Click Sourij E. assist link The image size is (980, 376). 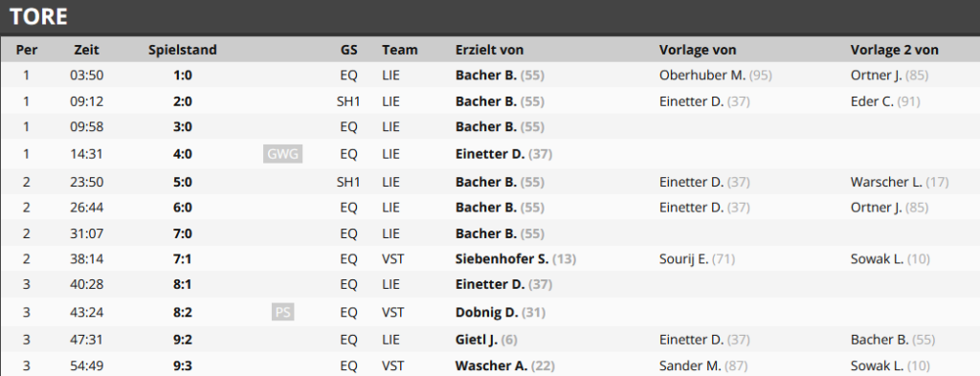pos(683,258)
